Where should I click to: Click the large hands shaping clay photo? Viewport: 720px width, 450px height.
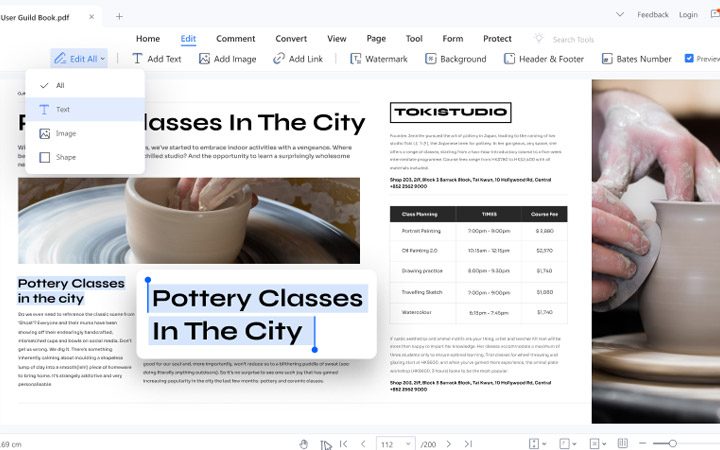coord(656,251)
